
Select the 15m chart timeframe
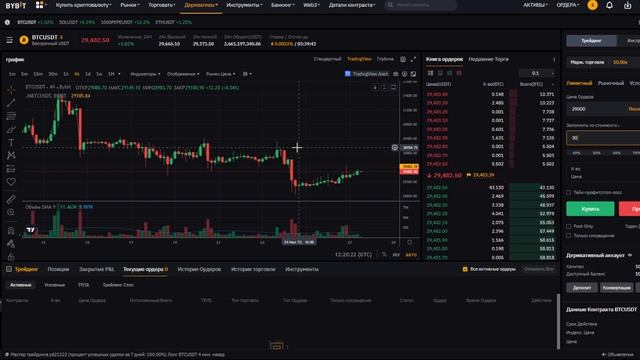[38, 74]
